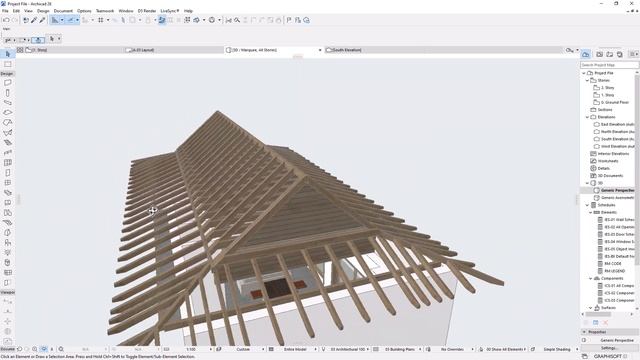
Task: Select the Door tool in the toolbox
Action: click(7, 173)
